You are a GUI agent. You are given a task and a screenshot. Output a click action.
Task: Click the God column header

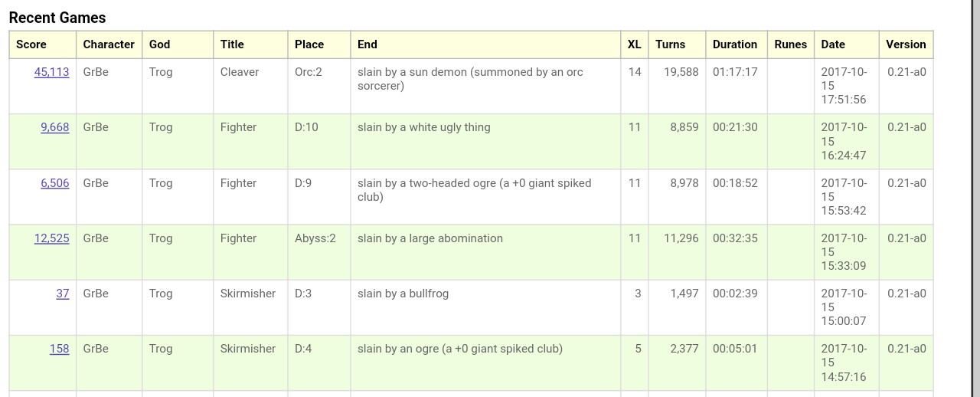click(x=159, y=44)
